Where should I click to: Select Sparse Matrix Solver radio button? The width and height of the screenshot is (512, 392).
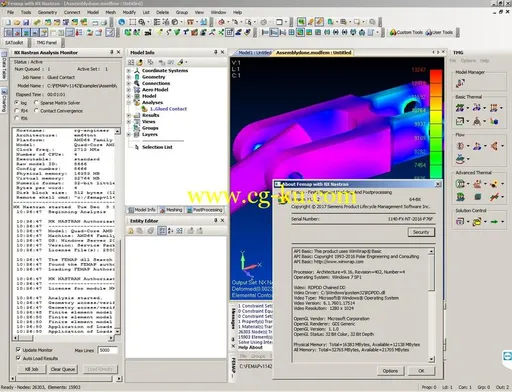[x=36, y=102]
